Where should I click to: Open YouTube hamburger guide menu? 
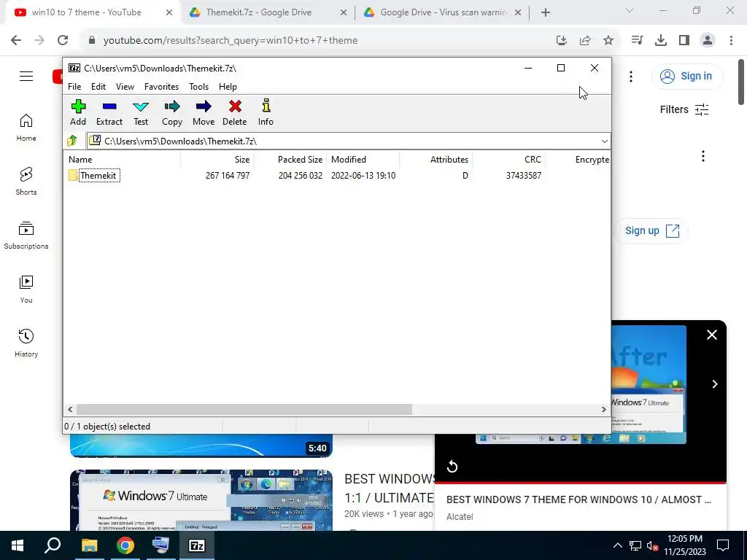pyautogui.click(x=26, y=76)
